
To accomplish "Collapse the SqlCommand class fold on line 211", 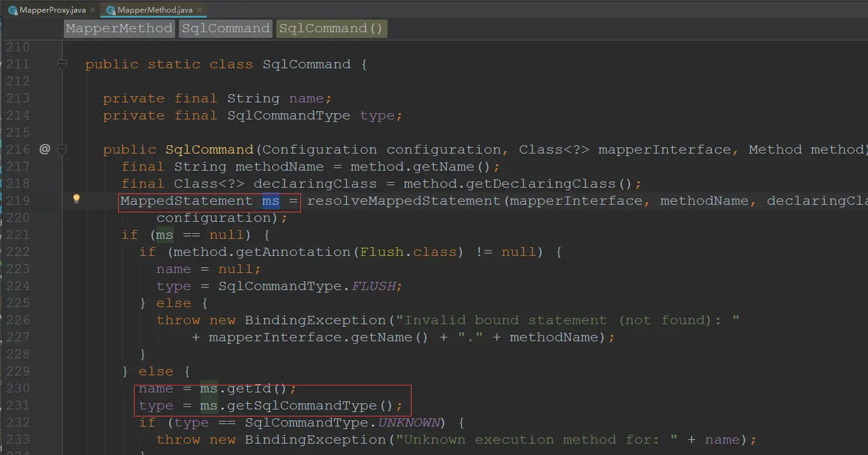I will coord(62,64).
